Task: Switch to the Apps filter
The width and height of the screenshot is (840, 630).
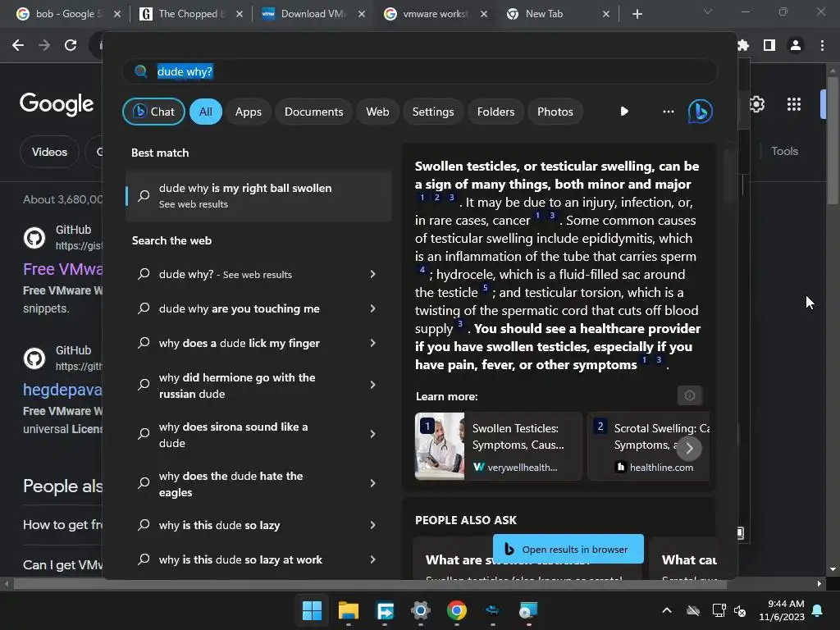Action: (x=248, y=112)
